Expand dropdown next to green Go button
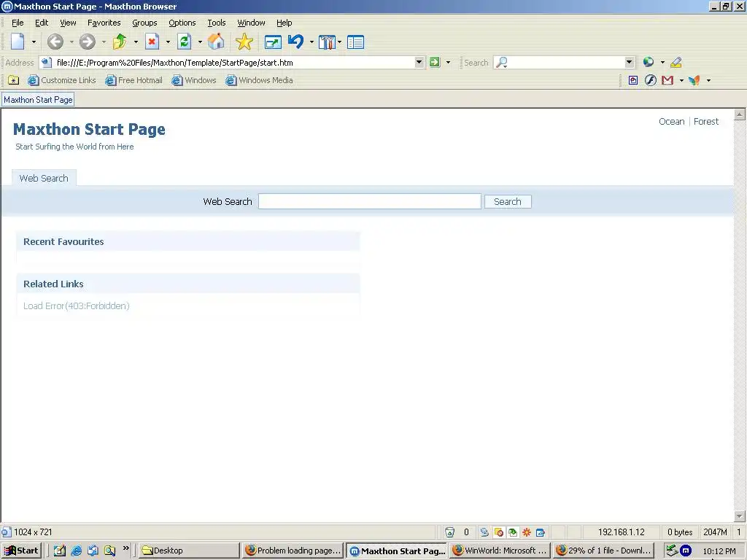 448,63
